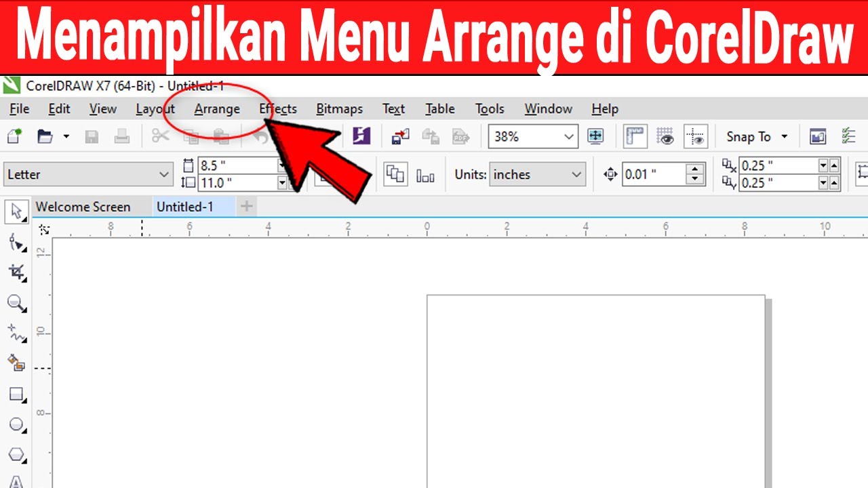Open the Window menu

(x=548, y=108)
